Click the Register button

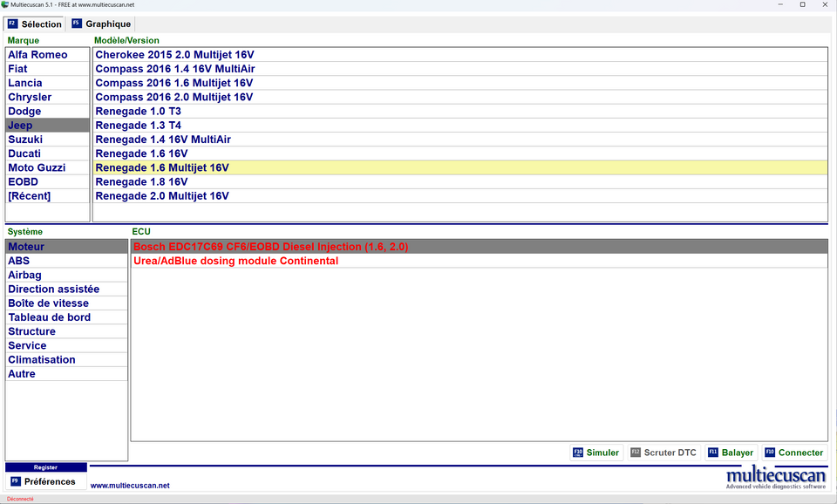coord(46,467)
